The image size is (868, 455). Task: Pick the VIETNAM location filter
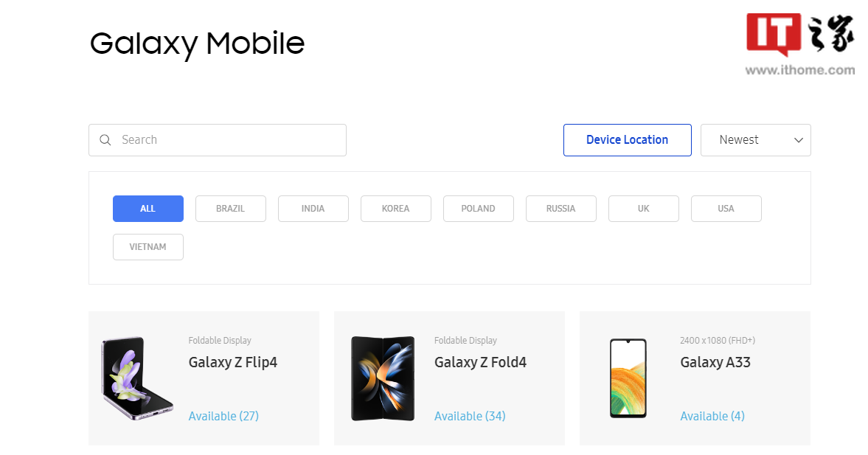(147, 247)
